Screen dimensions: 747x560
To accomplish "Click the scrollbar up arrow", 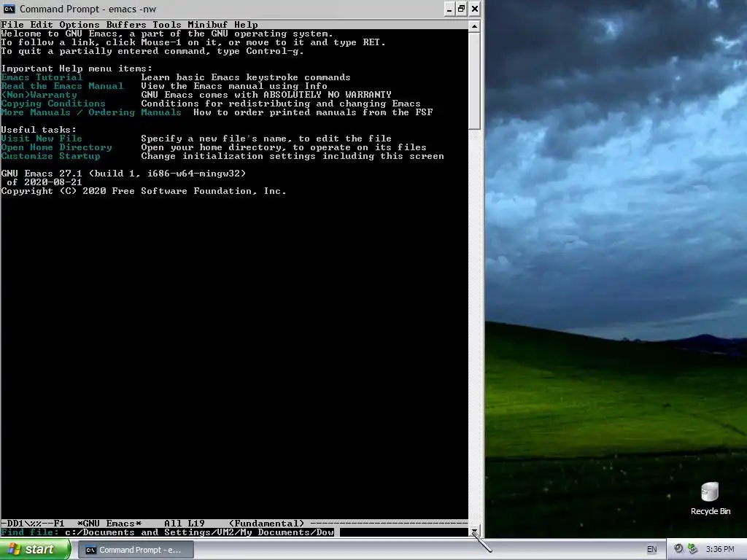I will 474,26.
